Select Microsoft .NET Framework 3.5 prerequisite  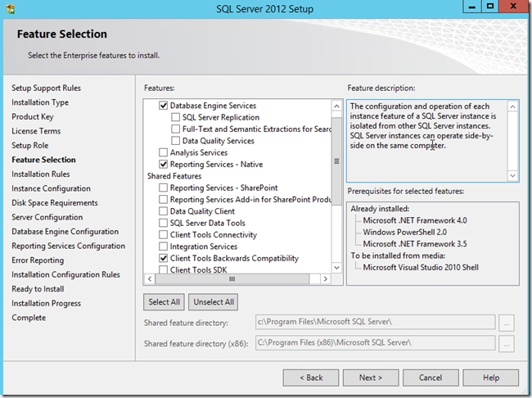click(415, 244)
